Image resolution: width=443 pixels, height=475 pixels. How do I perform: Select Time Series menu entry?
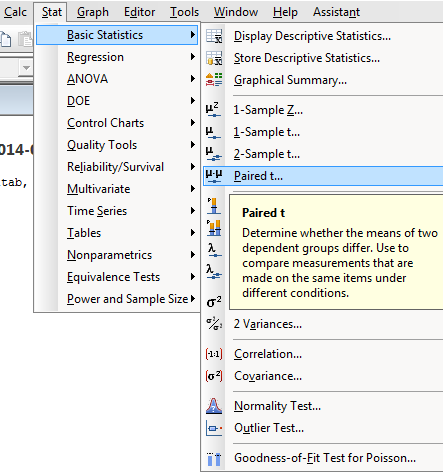click(117, 211)
